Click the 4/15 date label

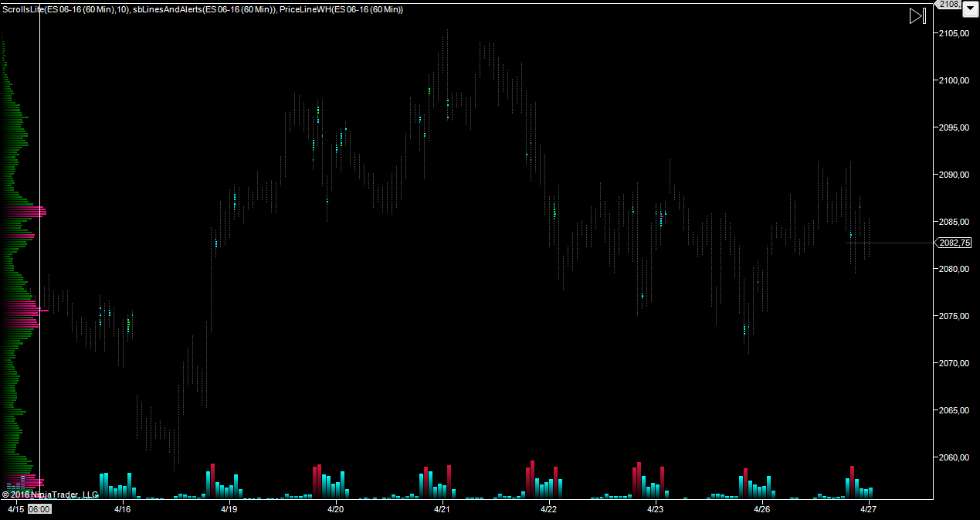coord(15,509)
